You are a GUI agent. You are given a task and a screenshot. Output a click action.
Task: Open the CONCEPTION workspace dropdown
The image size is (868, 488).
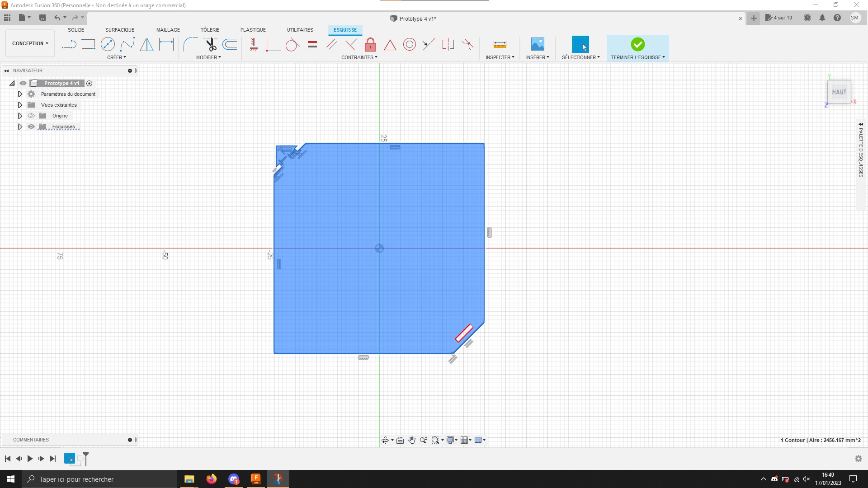click(30, 43)
